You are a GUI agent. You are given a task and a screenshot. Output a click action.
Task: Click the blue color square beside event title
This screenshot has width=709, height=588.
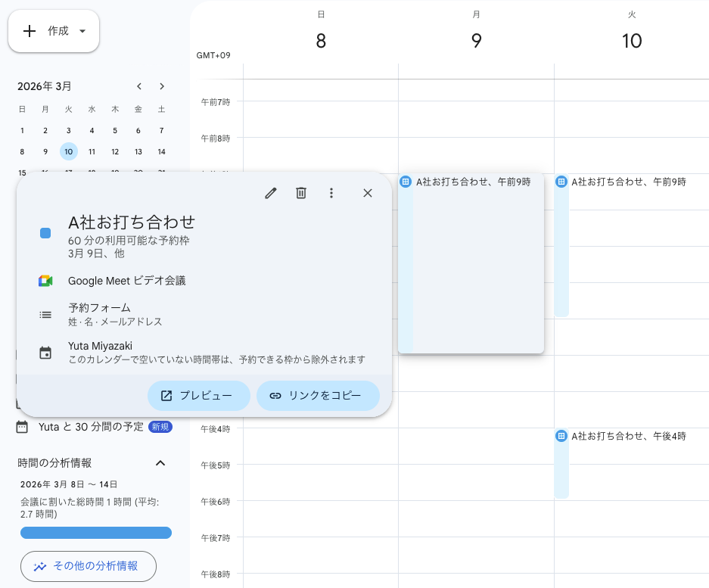coord(45,233)
